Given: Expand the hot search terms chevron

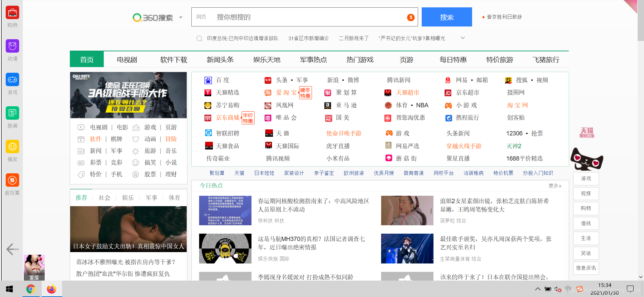Looking at the screenshot, I should 463,38.
